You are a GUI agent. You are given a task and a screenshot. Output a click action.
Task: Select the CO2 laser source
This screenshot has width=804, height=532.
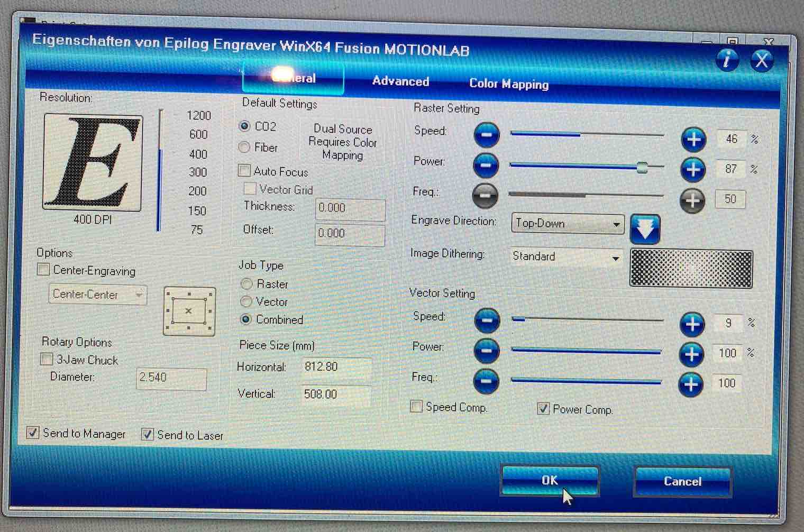(x=244, y=126)
